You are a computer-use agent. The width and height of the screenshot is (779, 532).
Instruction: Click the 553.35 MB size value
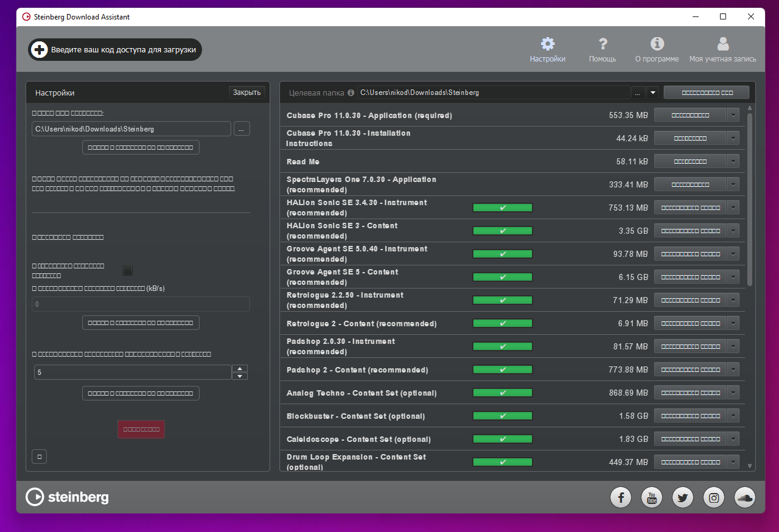(x=629, y=115)
